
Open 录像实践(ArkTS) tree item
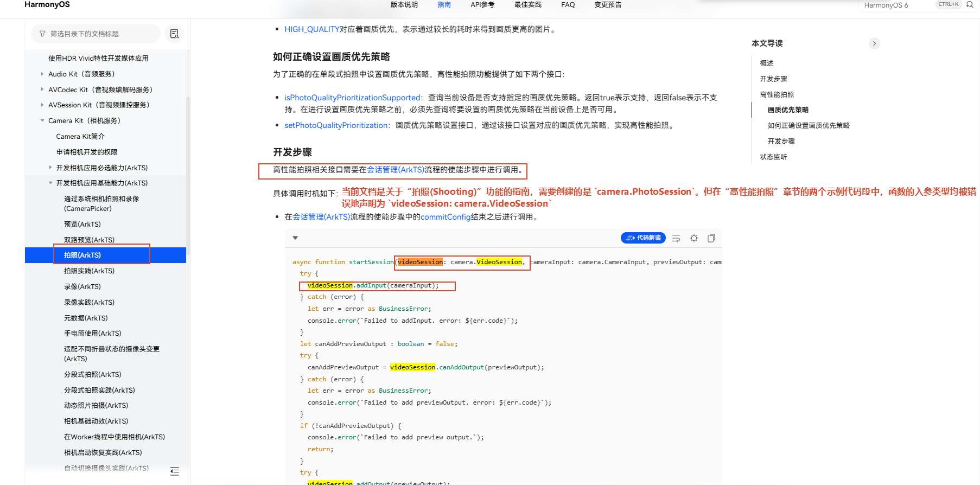click(x=89, y=302)
